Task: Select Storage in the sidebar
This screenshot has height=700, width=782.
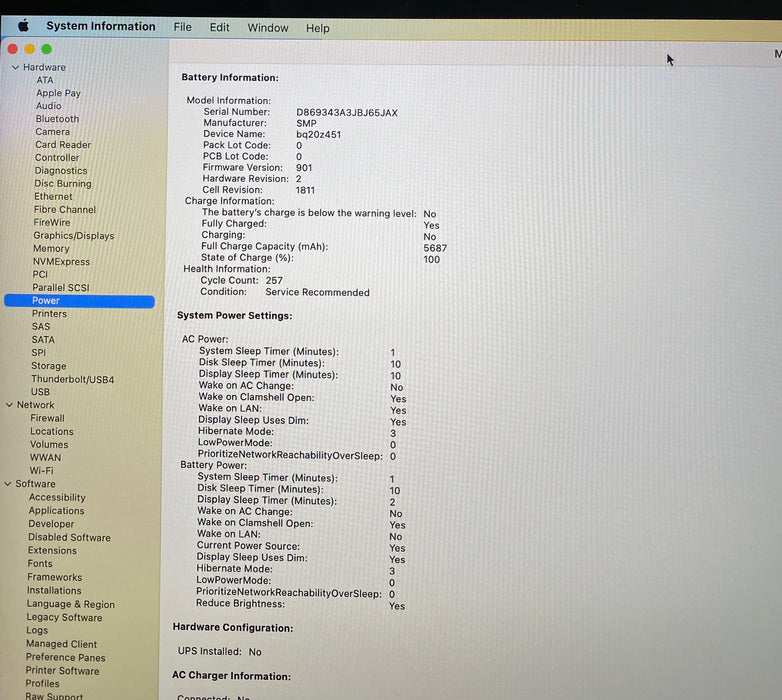Action: (x=48, y=365)
